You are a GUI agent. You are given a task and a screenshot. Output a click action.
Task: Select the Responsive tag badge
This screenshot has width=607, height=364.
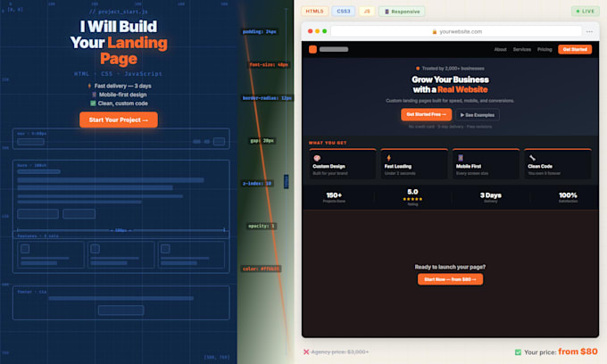(402, 12)
